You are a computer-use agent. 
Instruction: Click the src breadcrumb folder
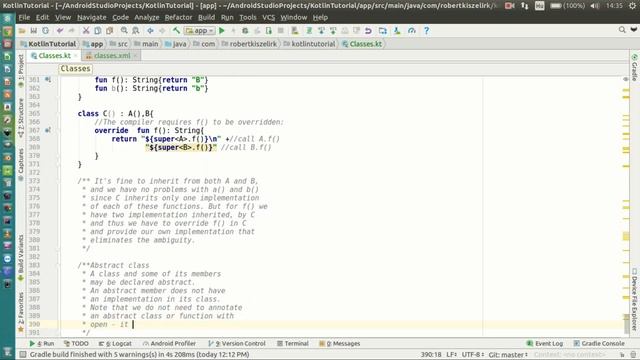coord(118,44)
